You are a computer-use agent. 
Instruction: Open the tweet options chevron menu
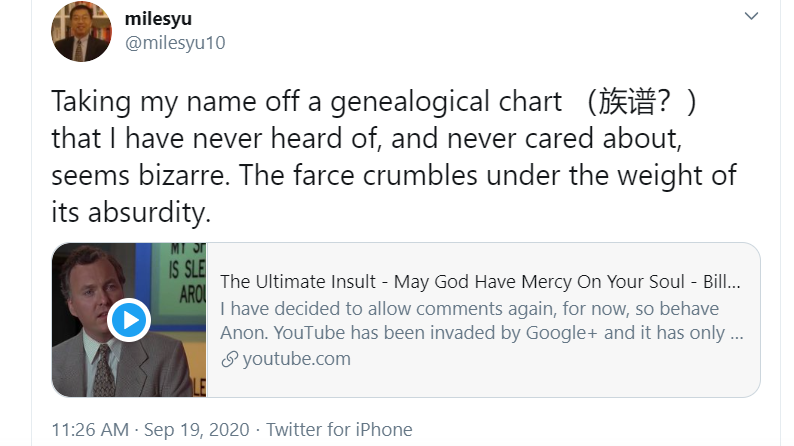[751, 16]
